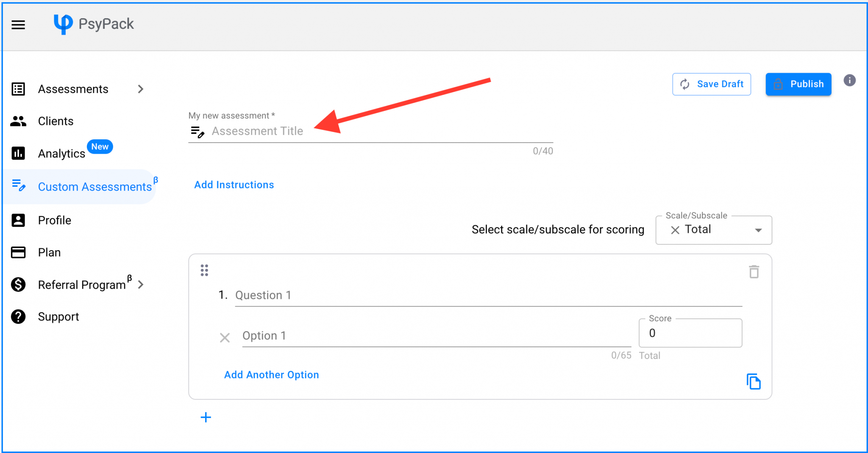Click the Add Instructions link

(234, 185)
